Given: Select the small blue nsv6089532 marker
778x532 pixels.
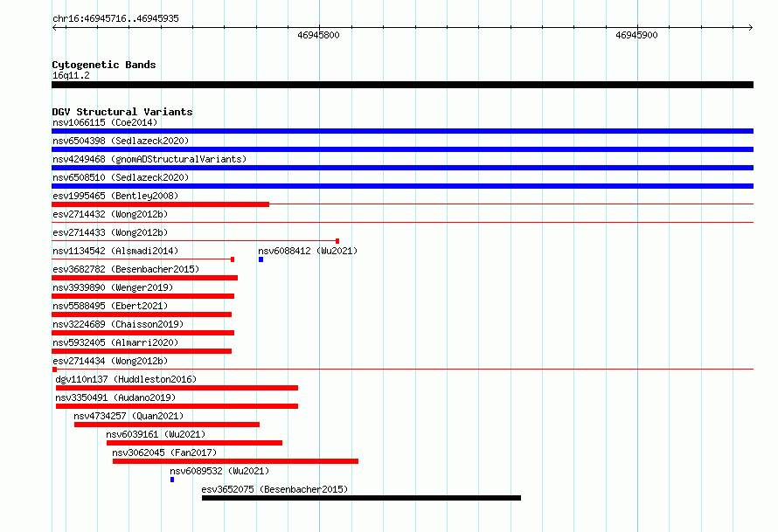Looking at the screenshot, I should pyautogui.click(x=172, y=480).
